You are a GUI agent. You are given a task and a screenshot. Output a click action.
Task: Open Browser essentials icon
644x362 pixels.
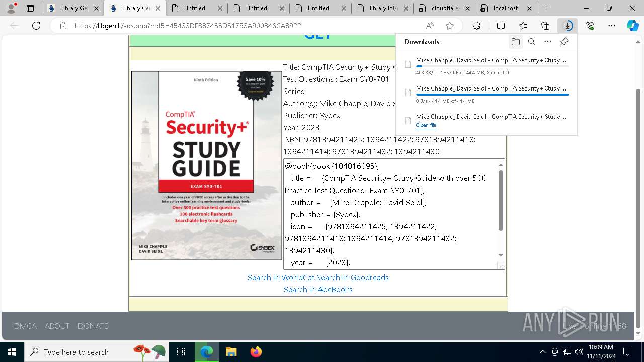click(590, 26)
